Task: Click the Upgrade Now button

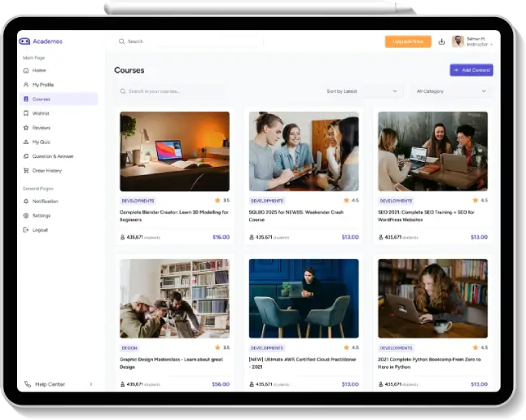Action: pos(408,41)
